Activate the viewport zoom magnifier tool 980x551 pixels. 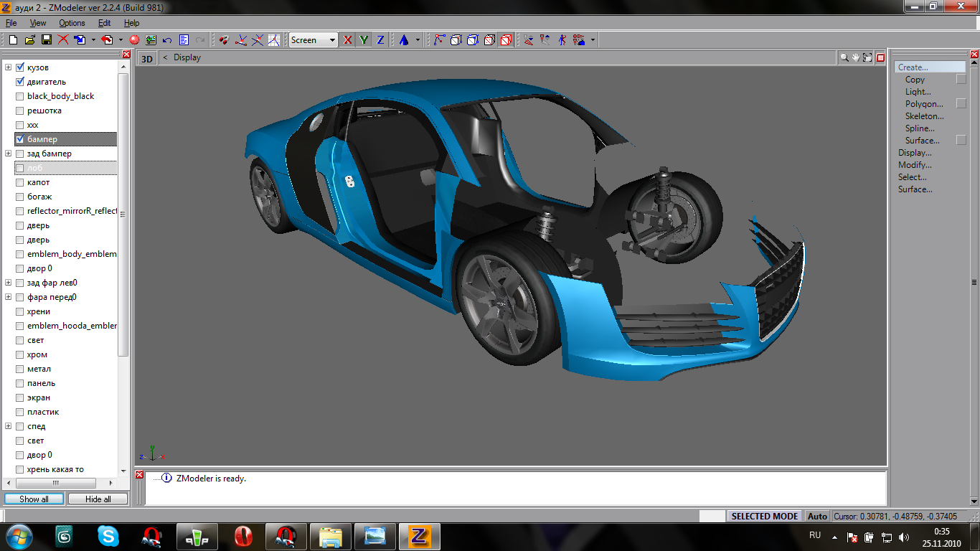tap(844, 57)
